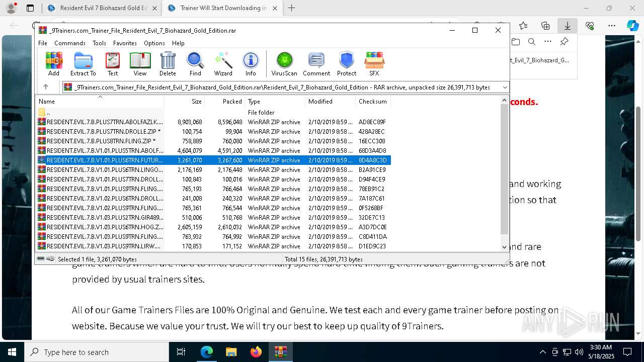Open Windows Start menu
Viewport: 644px width, 362px height.
pyautogui.click(x=12, y=352)
